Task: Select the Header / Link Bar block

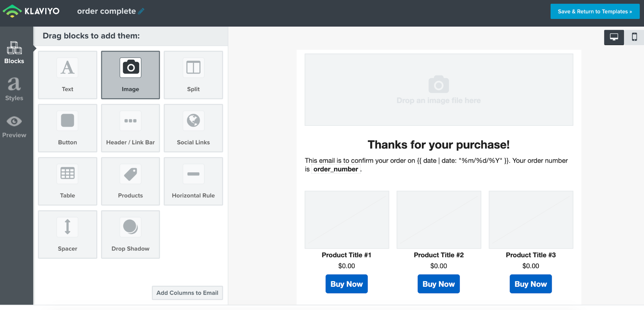Action: coord(130,128)
